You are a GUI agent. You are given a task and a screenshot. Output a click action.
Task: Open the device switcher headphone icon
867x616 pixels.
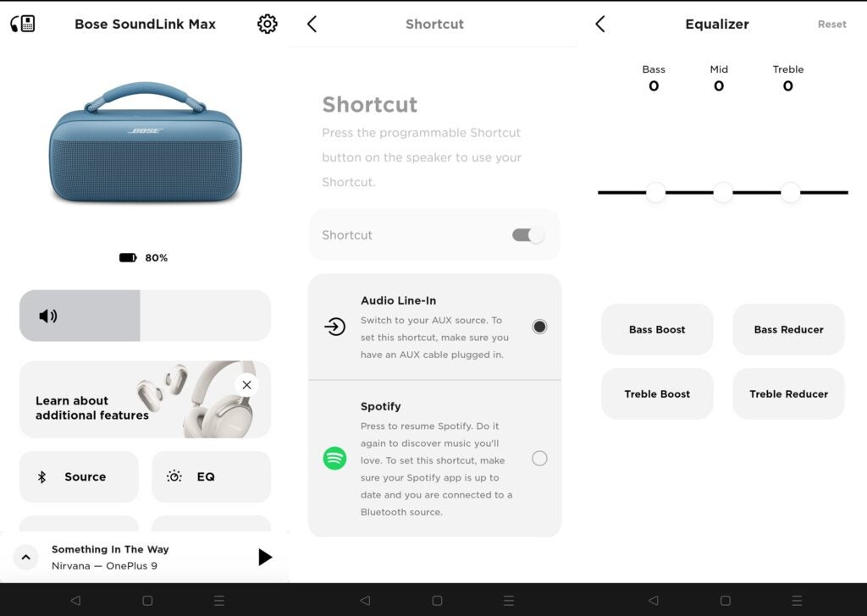(x=23, y=24)
